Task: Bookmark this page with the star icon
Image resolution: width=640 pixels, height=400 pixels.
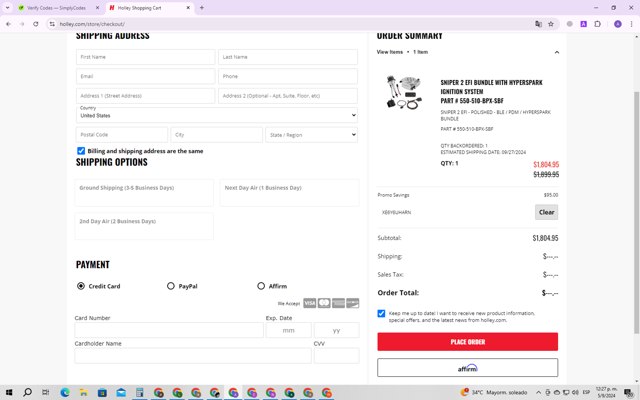Action: (x=551, y=24)
